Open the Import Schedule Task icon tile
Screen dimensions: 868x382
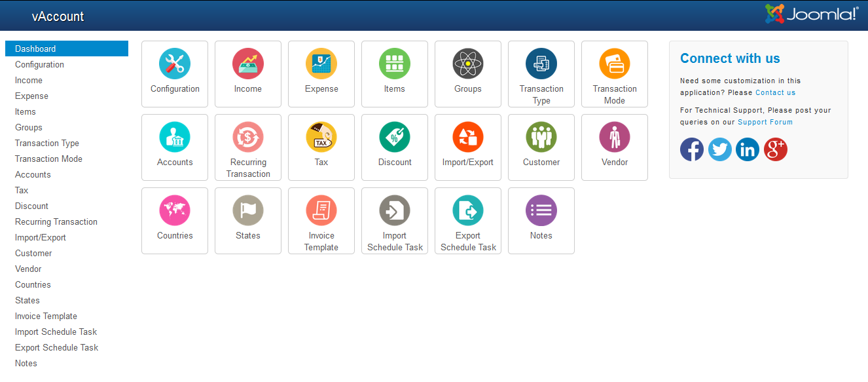click(395, 221)
